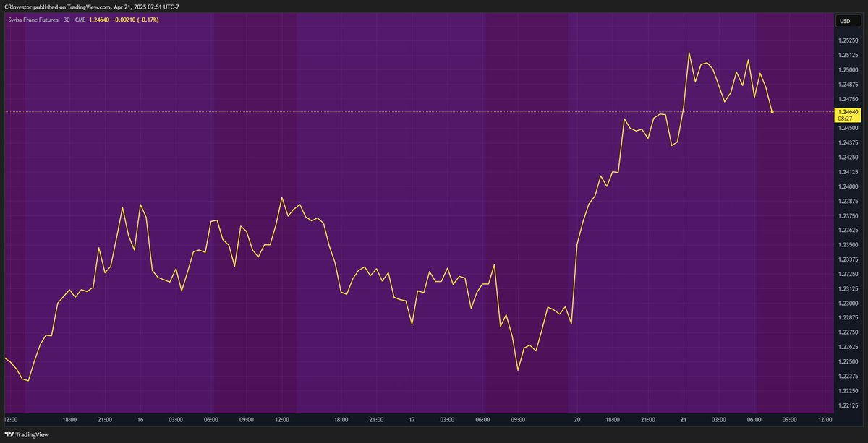Screen dimensions: 868x443
Task: Click the 1.22750 price axis label
Action: (848, 332)
